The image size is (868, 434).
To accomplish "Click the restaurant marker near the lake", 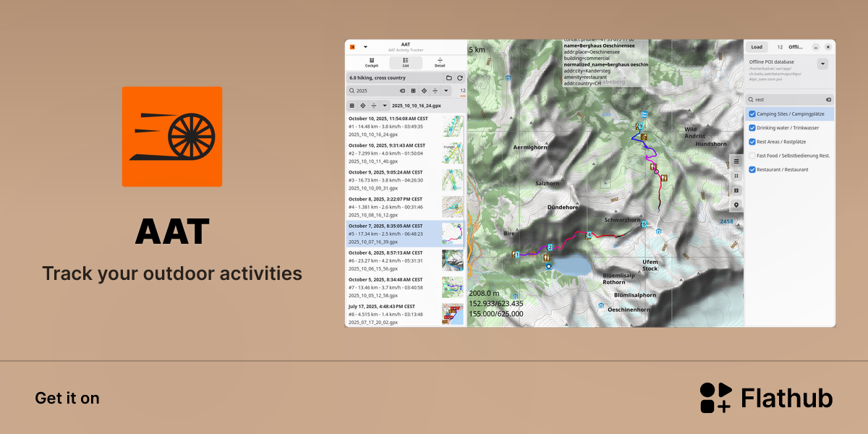I will (546, 257).
